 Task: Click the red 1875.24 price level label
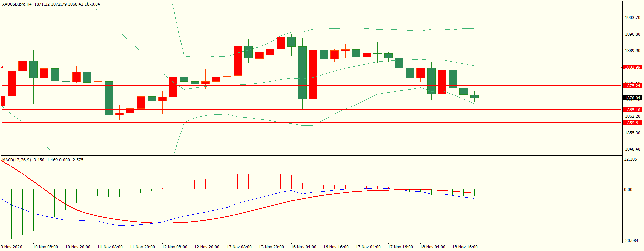[632, 86]
